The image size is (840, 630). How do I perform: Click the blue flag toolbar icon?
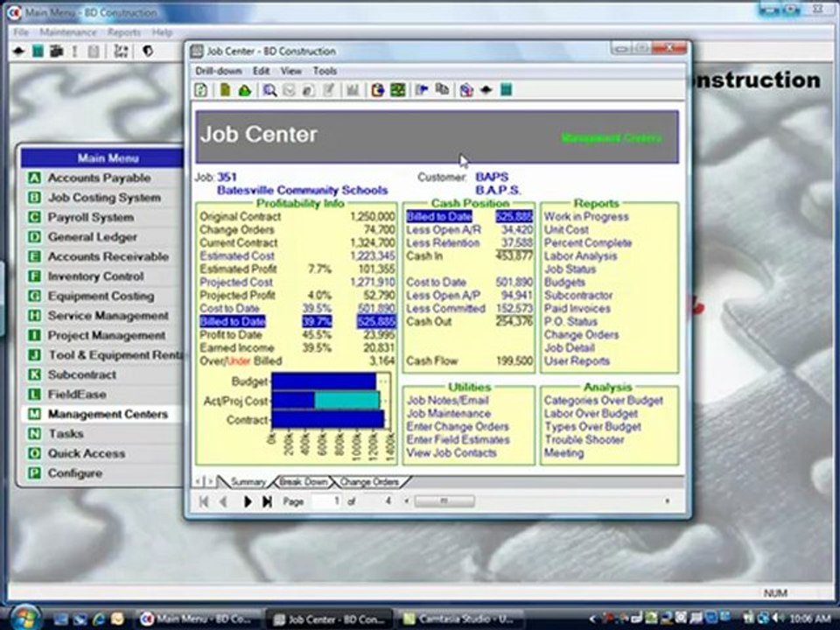(x=422, y=90)
